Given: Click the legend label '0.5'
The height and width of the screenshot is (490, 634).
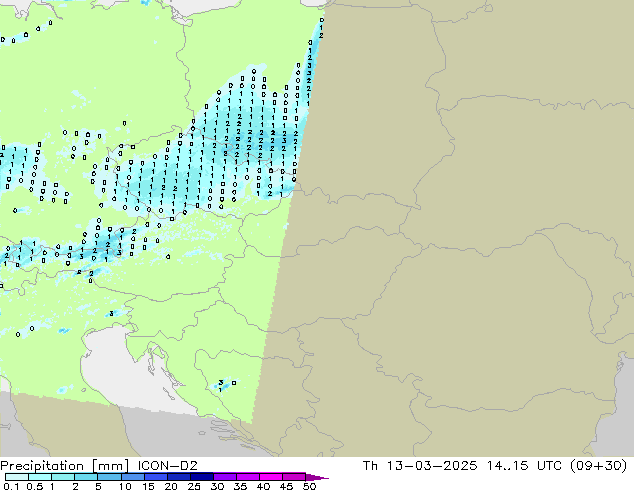Looking at the screenshot, I should click(x=34, y=486).
